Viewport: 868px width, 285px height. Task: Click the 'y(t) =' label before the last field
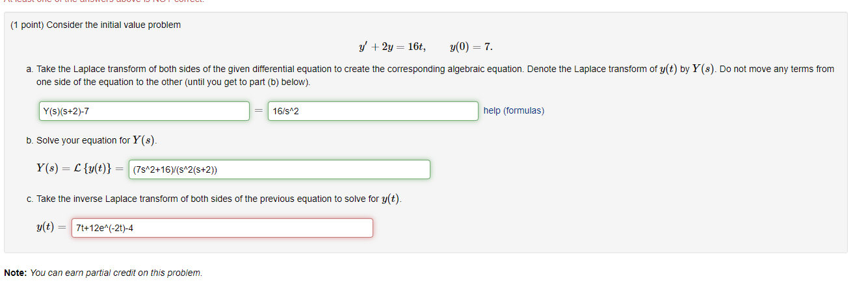pos(52,227)
